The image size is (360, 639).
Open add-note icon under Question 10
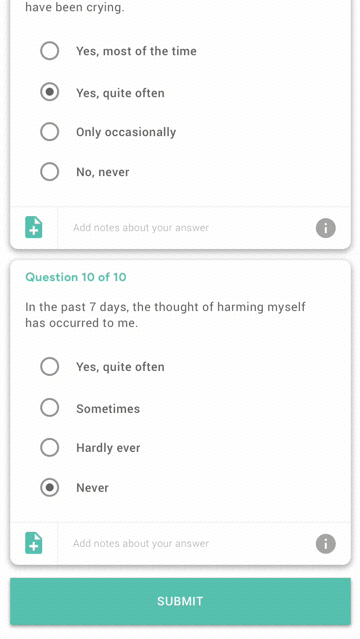click(33, 543)
